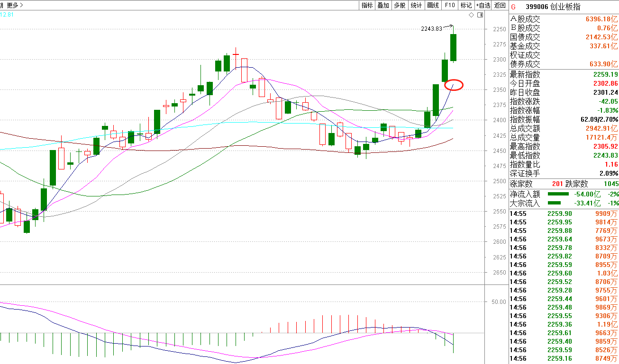Click the MACD histogram's last green bar
Viewport: 619px width, 364px height.
pyautogui.click(x=454, y=343)
